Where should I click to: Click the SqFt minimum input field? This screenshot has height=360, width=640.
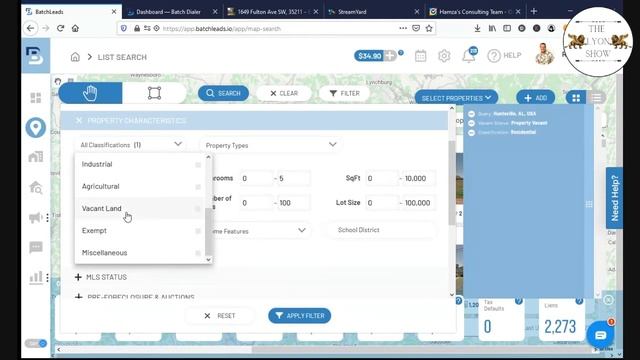click(381, 178)
